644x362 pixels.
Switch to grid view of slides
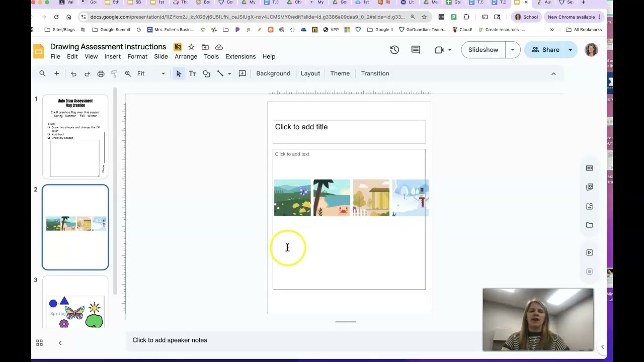click(39, 343)
